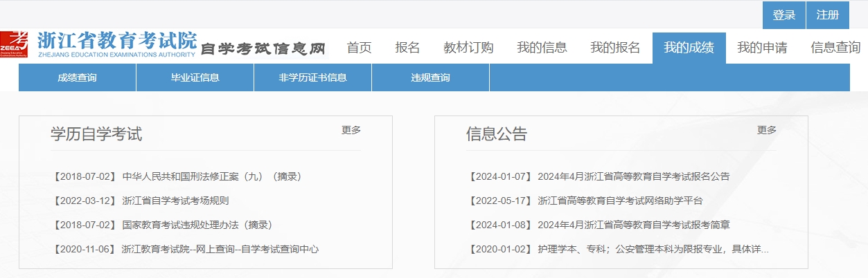The width and height of the screenshot is (868, 278).
Task: Open the 我的申请 menu item
Action: (x=762, y=48)
